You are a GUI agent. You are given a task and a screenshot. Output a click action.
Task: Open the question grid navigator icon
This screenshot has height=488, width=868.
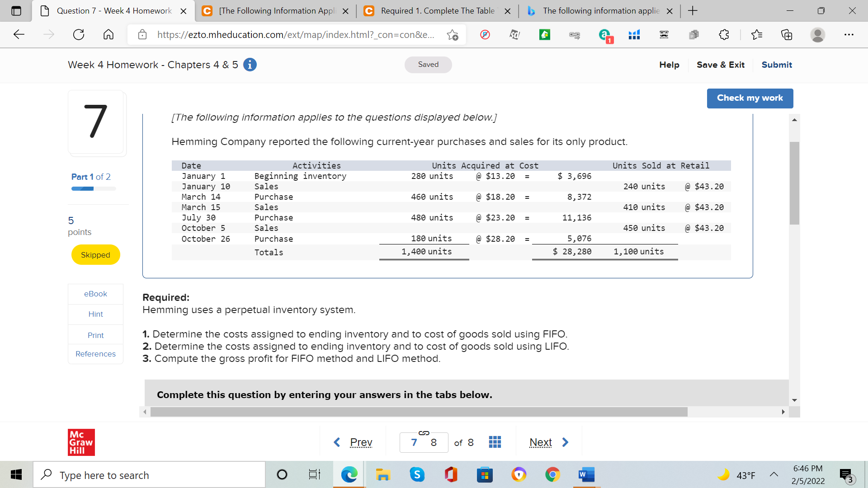[x=495, y=442]
